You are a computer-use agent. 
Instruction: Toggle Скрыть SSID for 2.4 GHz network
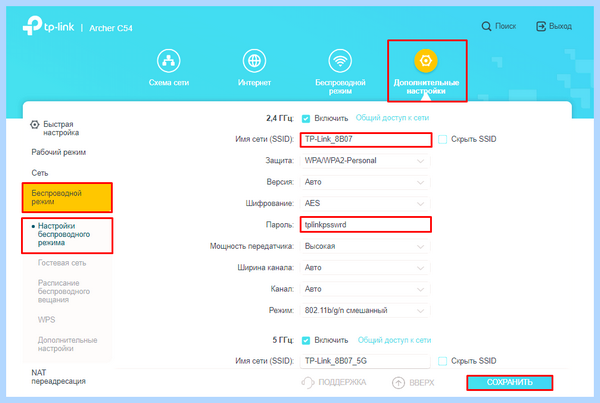click(x=442, y=139)
